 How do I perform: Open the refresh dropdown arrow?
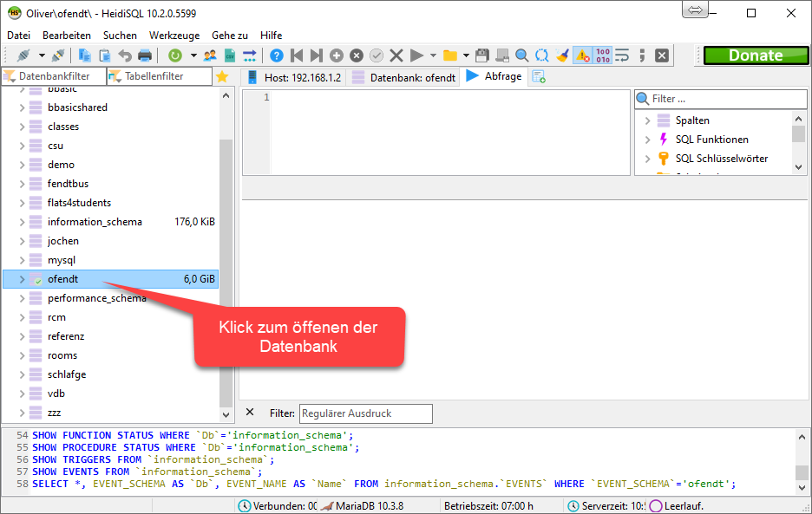click(x=193, y=55)
